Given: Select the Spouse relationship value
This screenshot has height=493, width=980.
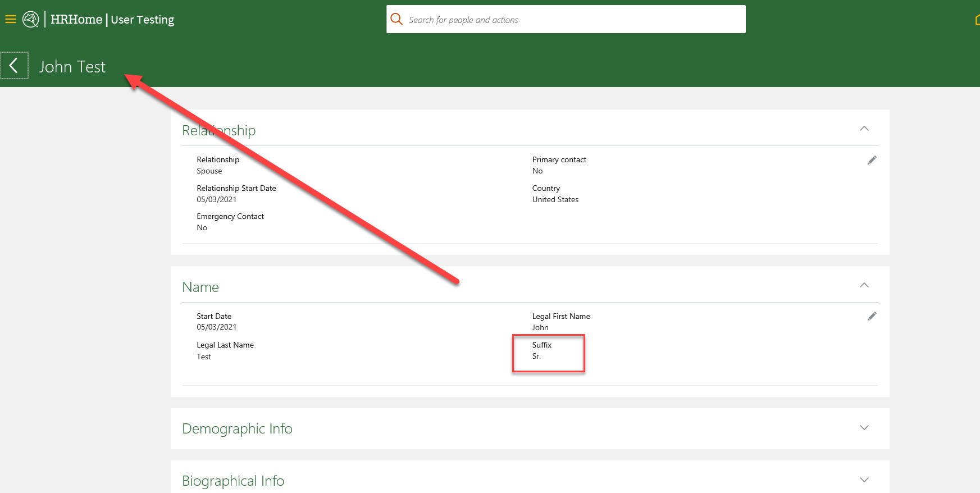Looking at the screenshot, I should coord(209,171).
